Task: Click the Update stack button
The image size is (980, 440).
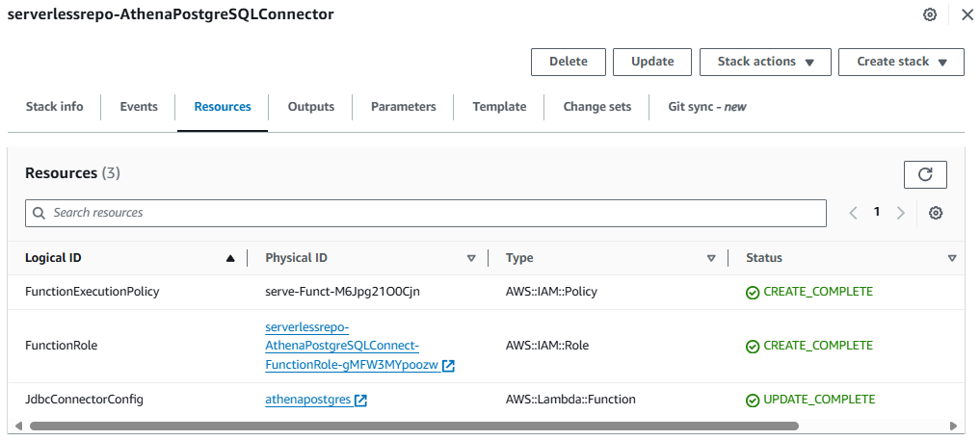Action: click(651, 62)
